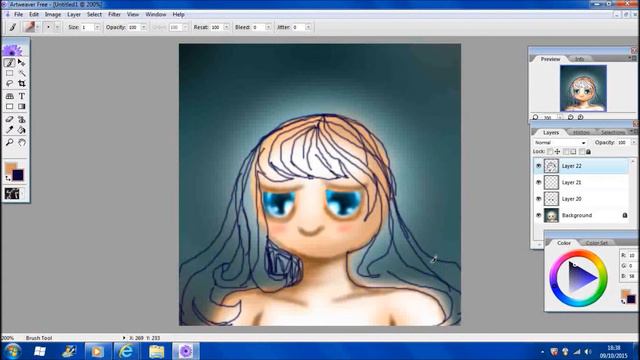Open Windows Start orb

pyautogui.click(x=12, y=351)
